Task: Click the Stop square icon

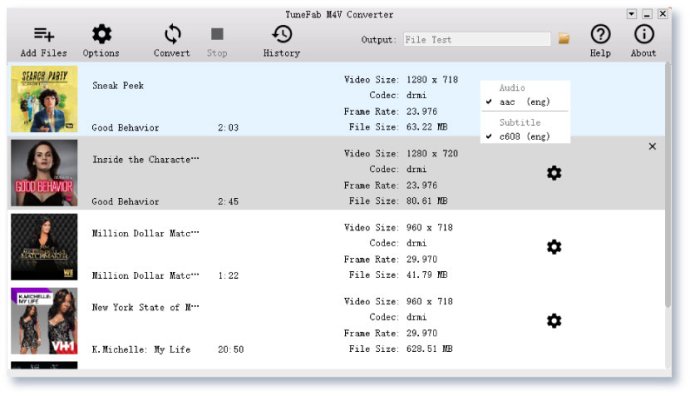Action: click(217, 34)
